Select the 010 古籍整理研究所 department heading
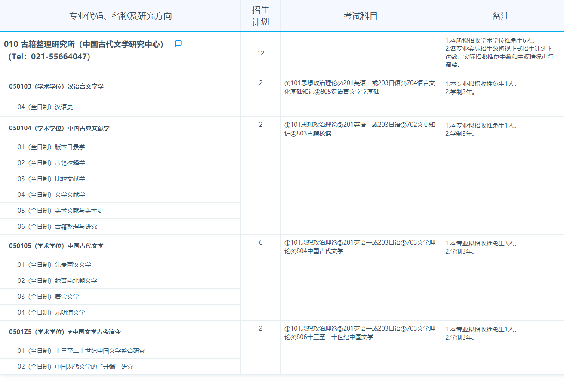 [84, 44]
